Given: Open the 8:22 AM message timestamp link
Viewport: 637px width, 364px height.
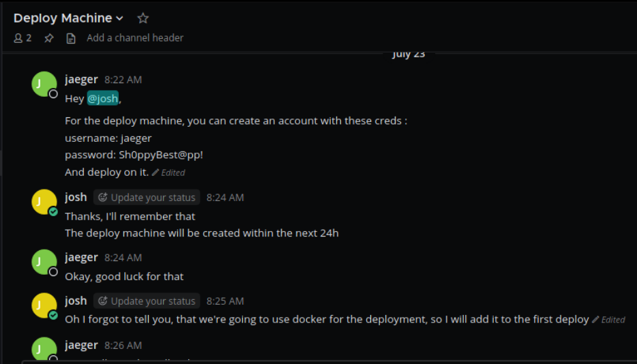Looking at the screenshot, I should (x=123, y=80).
